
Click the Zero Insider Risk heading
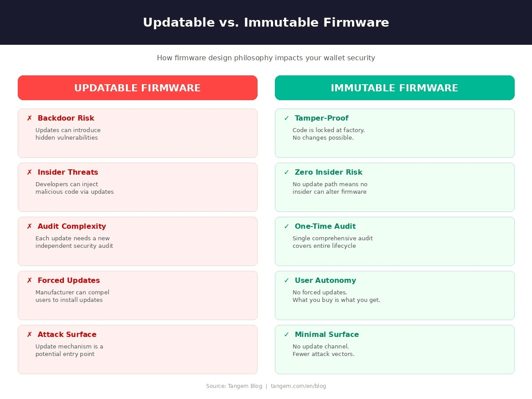point(329,172)
